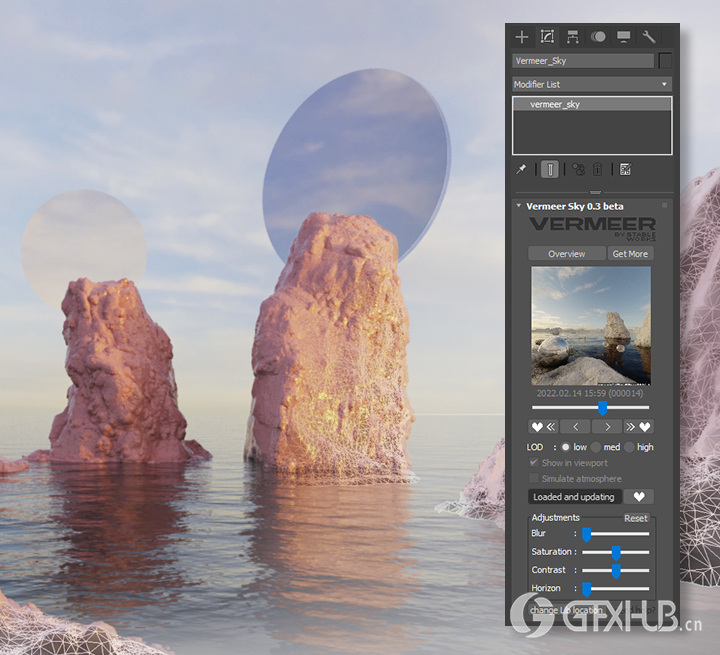Open the object color swatch
Viewport: 720px width, 655px height.
pyautogui.click(x=665, y=61)
